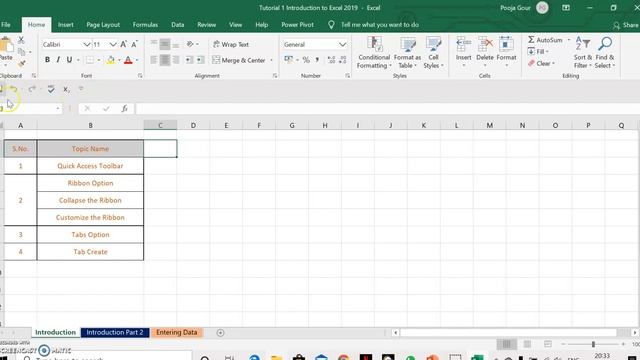Toggle Italic formatting
Screen dimensions: 640x360
(x=58, y=60)
